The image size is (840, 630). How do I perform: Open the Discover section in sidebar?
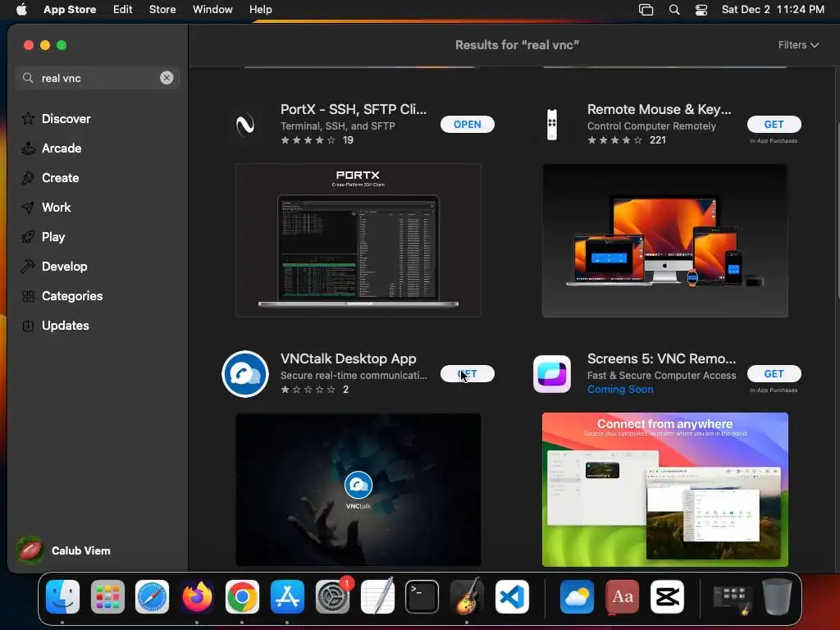56,118
